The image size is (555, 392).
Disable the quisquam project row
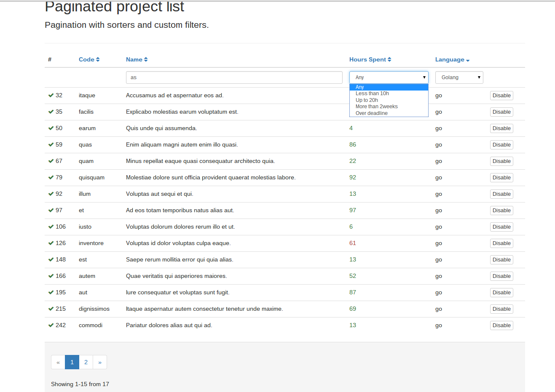point(501,178)
